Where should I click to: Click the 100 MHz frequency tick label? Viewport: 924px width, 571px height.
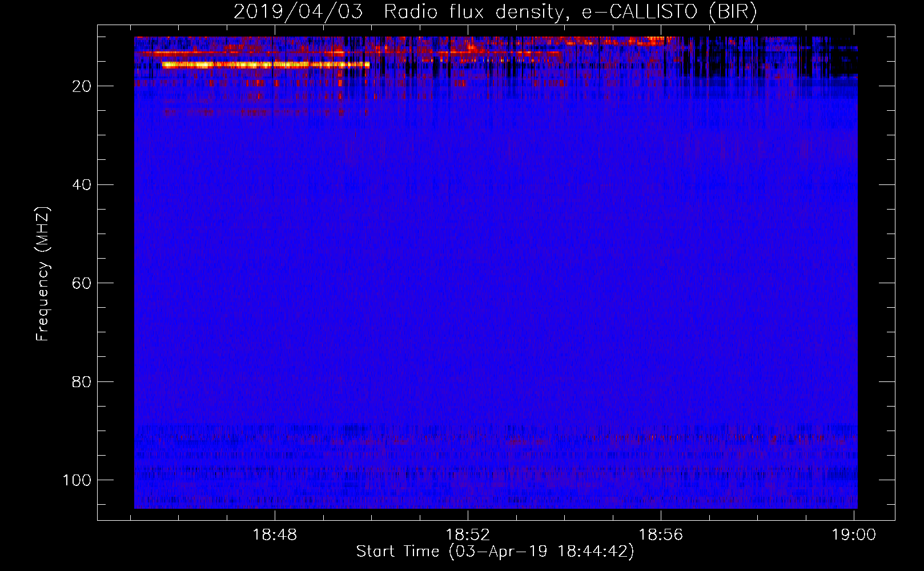point(77,480)
